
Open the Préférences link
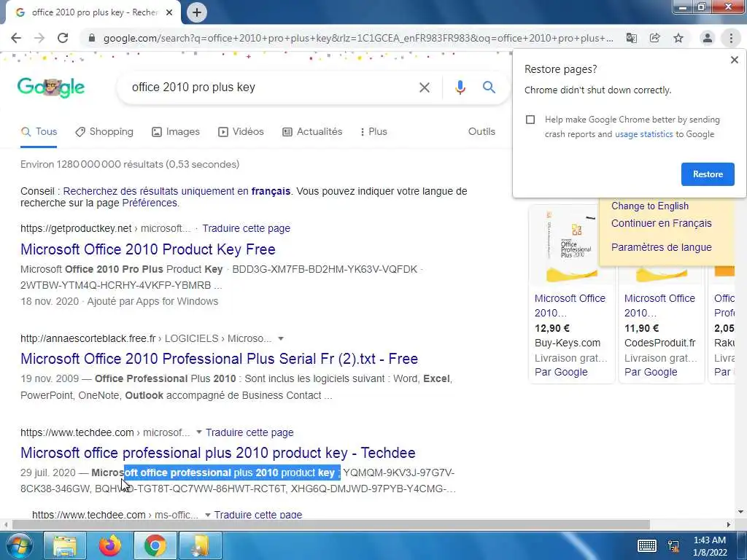pyautogui.click(x=150, y=203)
